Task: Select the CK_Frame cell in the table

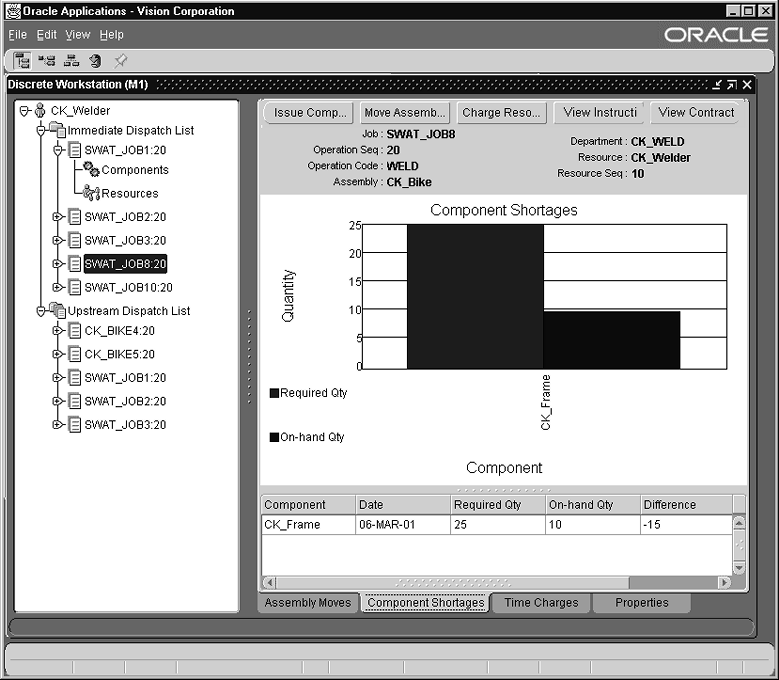Action: [x=308, y=525]
